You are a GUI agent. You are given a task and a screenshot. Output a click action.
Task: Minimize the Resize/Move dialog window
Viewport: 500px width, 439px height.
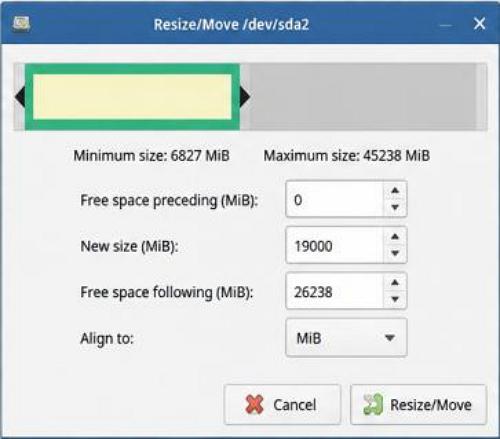tap(445, 25)
